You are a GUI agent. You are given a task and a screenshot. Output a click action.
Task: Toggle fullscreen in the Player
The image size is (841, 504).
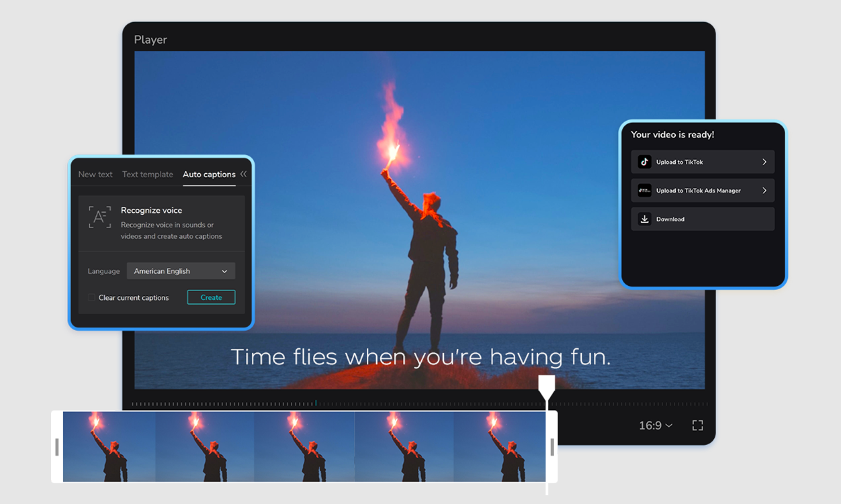pos(697,425)
